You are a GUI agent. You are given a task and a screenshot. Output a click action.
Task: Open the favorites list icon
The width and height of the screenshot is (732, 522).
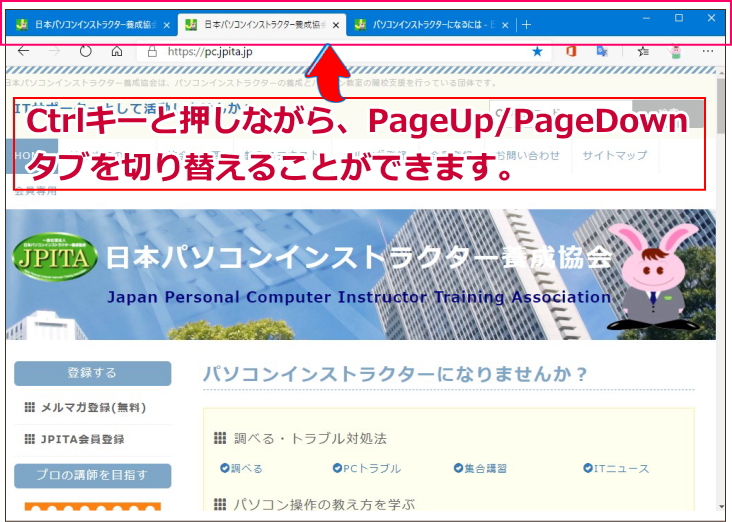click(x=643, y=51)
